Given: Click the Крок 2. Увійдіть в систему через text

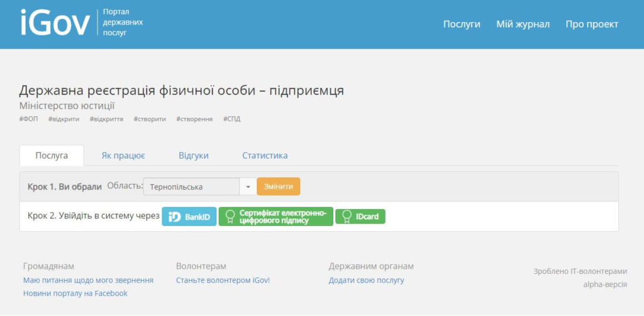Looking at the screenshot, I should [93, 216].
